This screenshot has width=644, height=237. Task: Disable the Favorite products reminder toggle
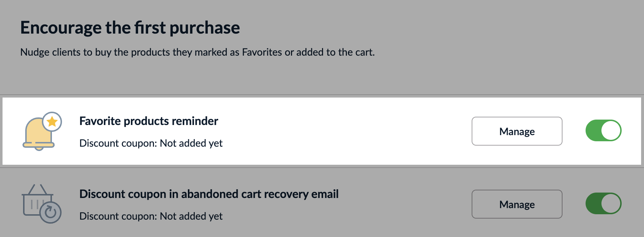point(603,130)
